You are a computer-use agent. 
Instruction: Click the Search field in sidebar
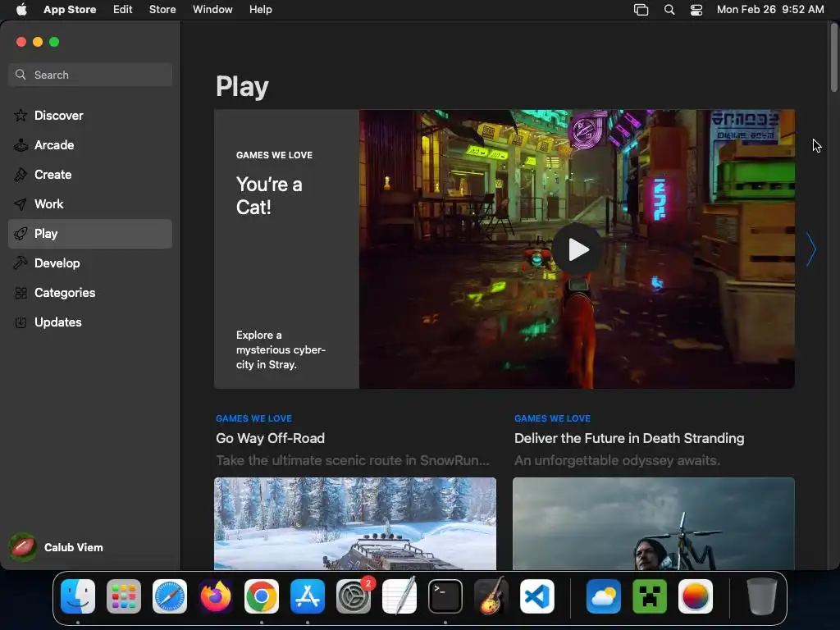coord(90,75)
